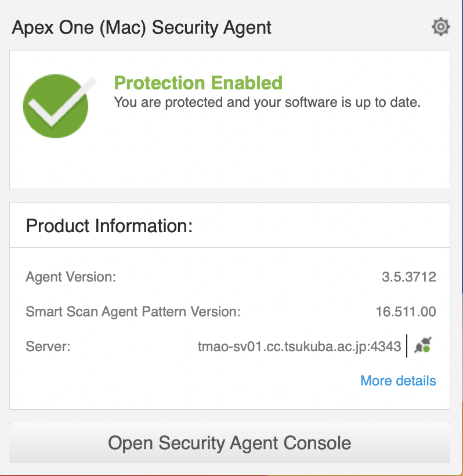This screenshot has width=463, height=476.
Task: Click the Apex One (Mac) Security Agent title
Action: coord(141,27)
